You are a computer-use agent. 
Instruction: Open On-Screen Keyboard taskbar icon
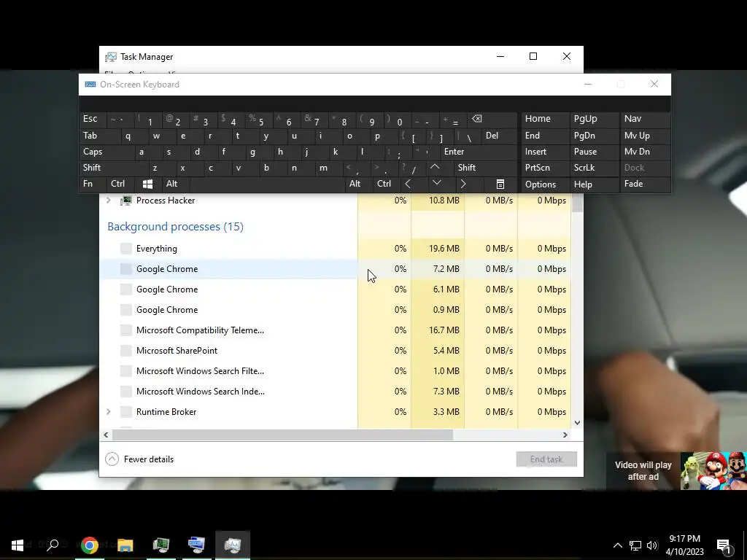pos(197,545)
